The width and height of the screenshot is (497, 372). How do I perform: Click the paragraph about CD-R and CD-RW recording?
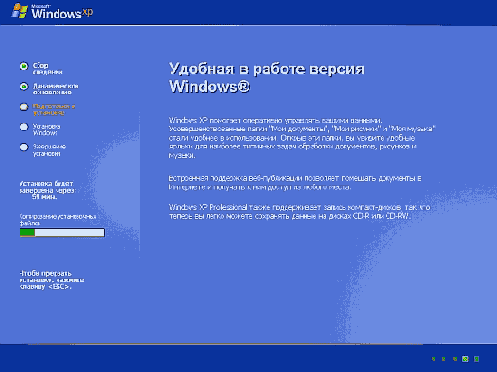(299, 212)
